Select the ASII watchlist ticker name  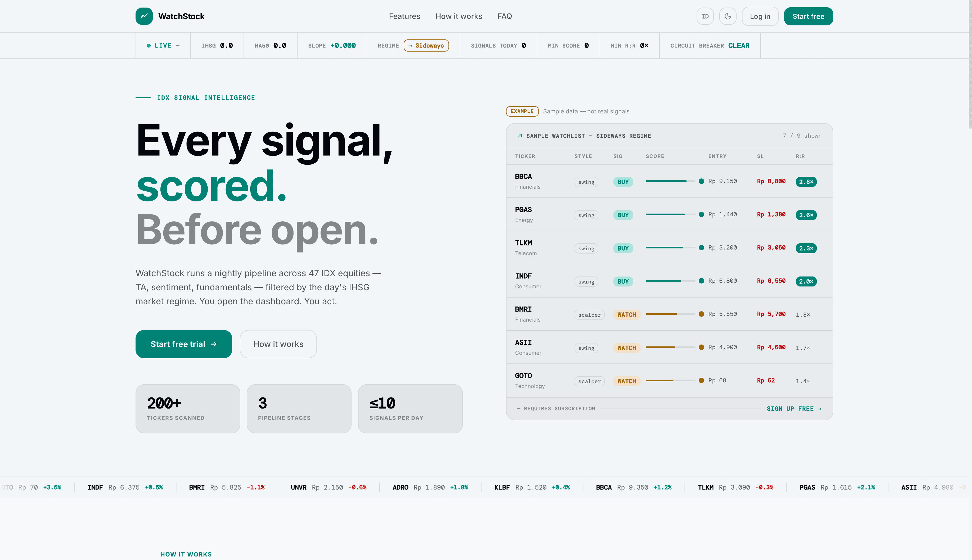524,342
